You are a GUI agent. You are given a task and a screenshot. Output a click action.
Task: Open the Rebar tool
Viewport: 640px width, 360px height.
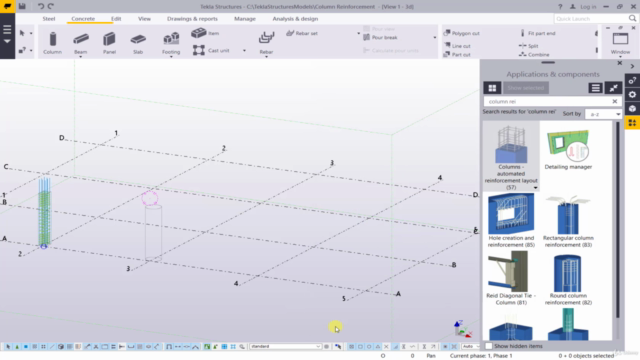click(x=266, y=43)
